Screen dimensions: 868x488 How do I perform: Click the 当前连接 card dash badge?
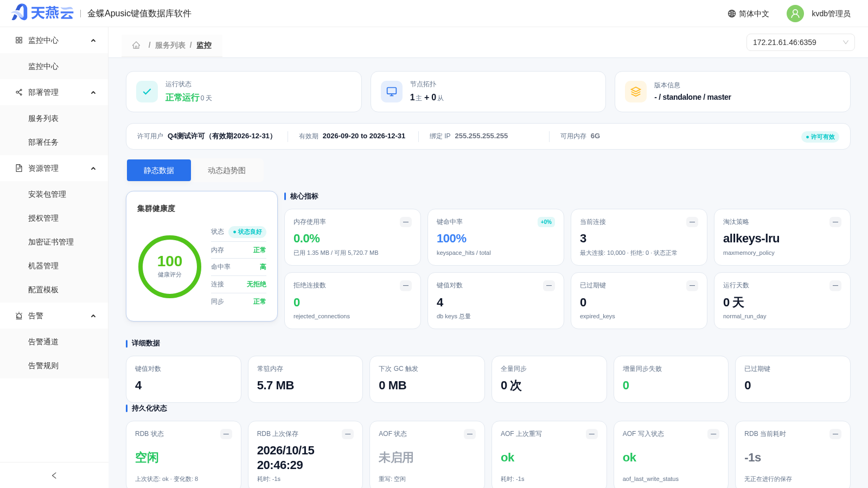692,222
